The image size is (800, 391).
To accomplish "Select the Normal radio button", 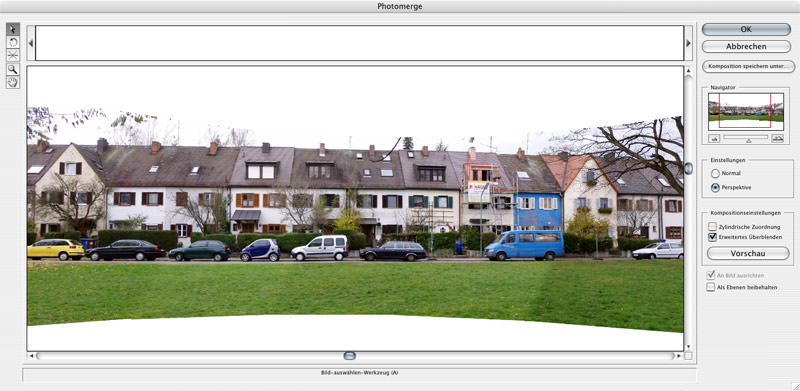I will (x=715, y=174).
